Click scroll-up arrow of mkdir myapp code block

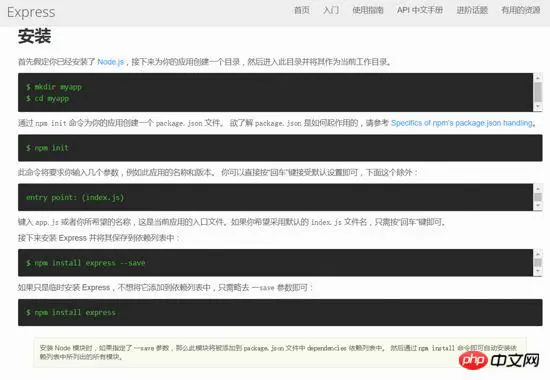pyautogui.click(x=538, y=77)
